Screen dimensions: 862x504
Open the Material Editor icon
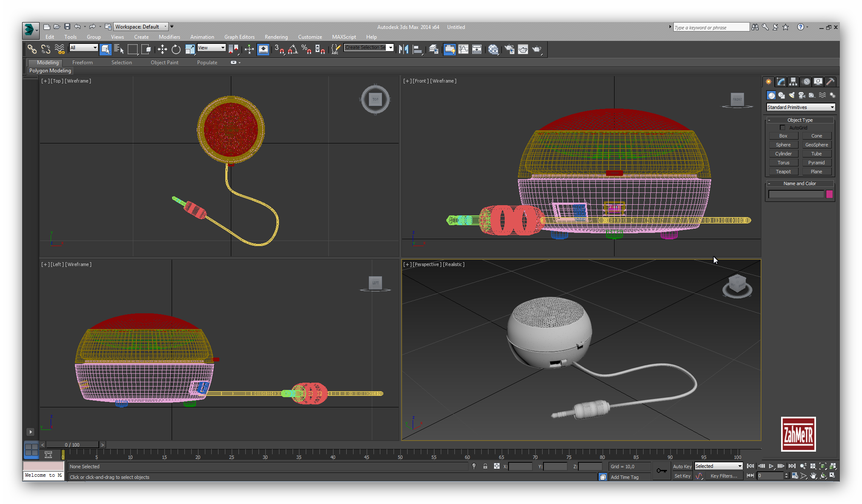(x=493, y=49)
